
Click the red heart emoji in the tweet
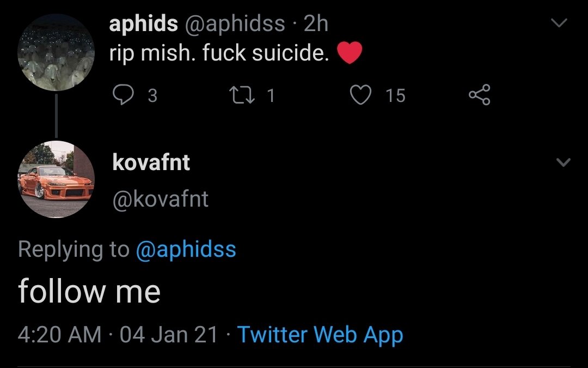pos(350,53)
